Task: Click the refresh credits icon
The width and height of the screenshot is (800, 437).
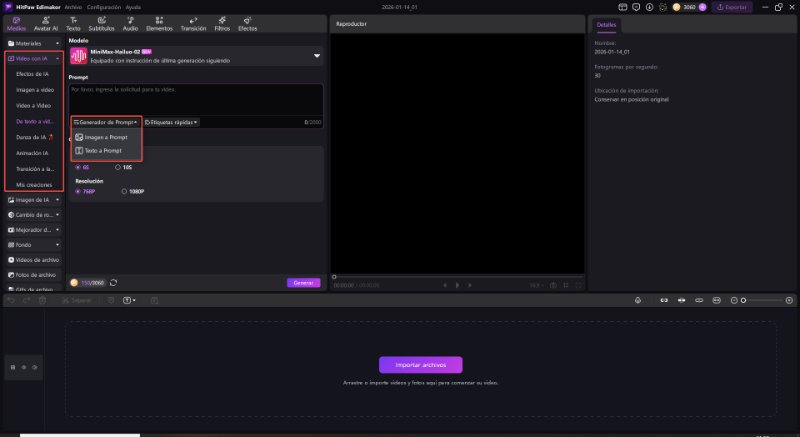Action: (x=114, y=283)
